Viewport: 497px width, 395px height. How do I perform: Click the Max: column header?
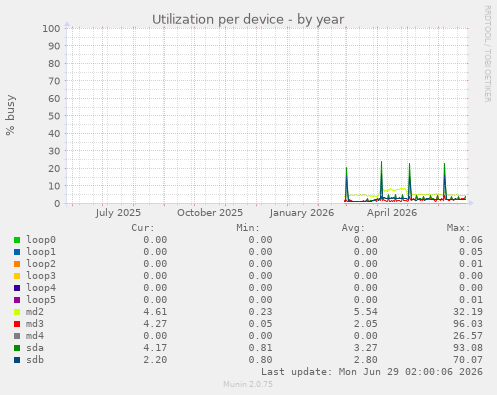tap(458, 228)
